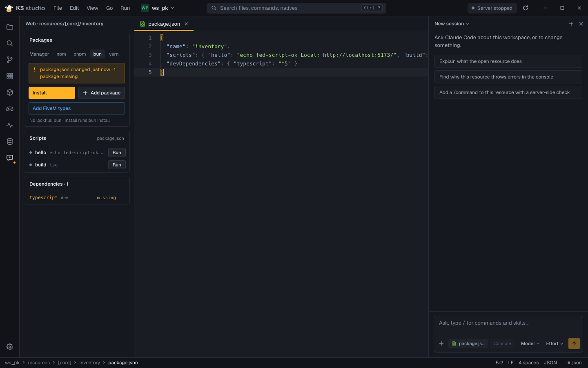Image resolution: width=588 pixels, height=368 pixels.
Task: Start a new session with plus icon
Action: tap(571, 24)
